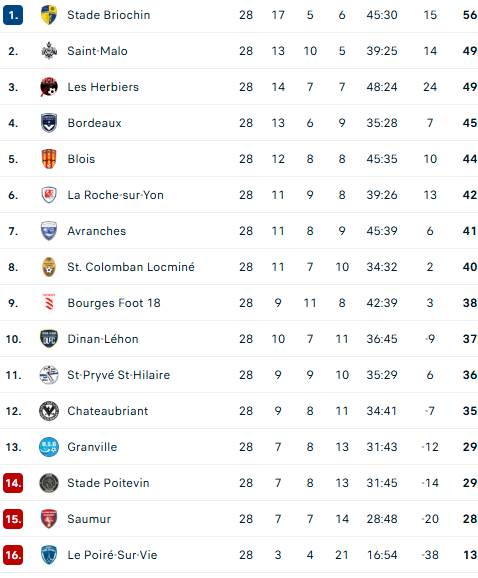Open Le Poiré-Sur-Vie team link
Image resolution: width=478 pixels, height=578 pixels.
pos(112,555)
